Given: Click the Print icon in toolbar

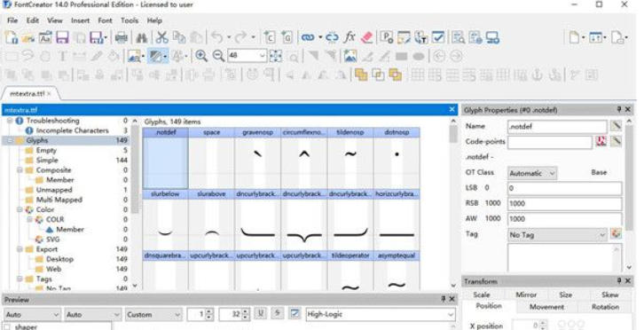Looking at the screenshot, I should [x=122, y=38].
